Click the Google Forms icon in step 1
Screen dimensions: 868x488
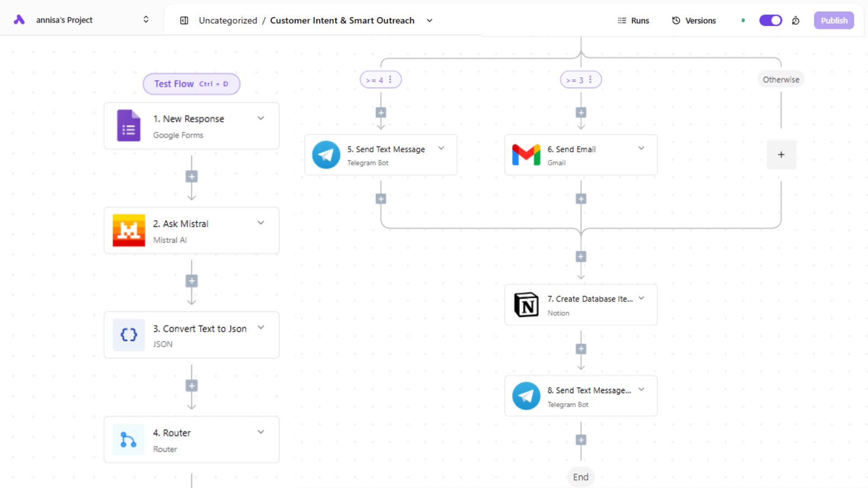tap(128, 126)
